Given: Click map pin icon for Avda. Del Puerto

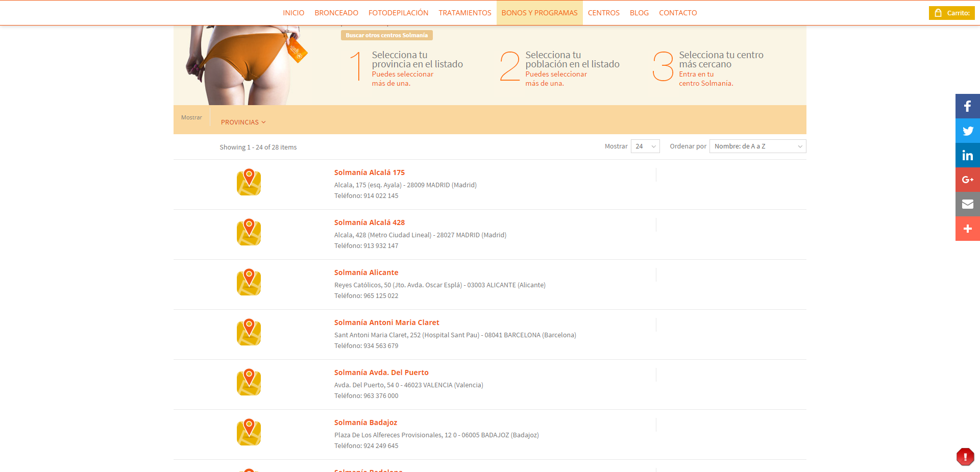Looking at the screenshot, I should coord(249,382).
